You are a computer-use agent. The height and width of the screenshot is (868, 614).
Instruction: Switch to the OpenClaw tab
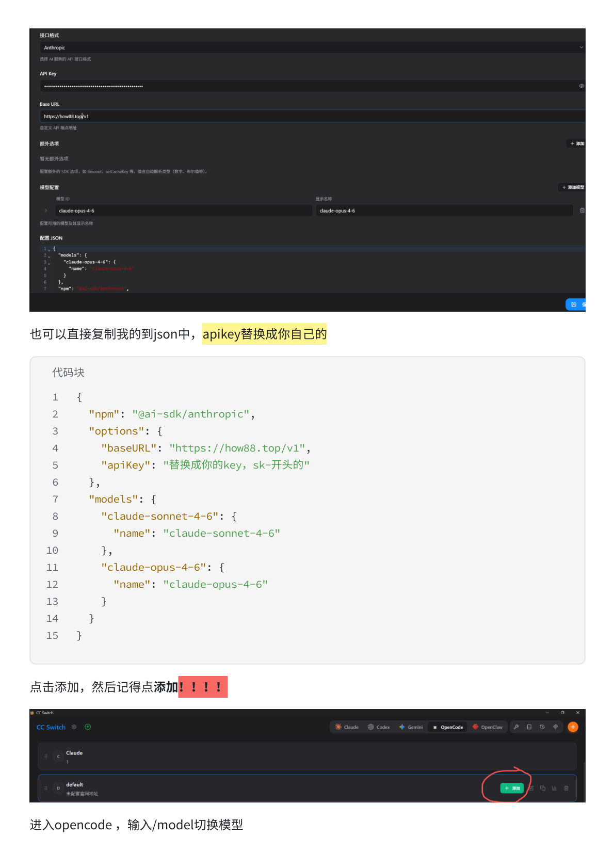[488, 727]
